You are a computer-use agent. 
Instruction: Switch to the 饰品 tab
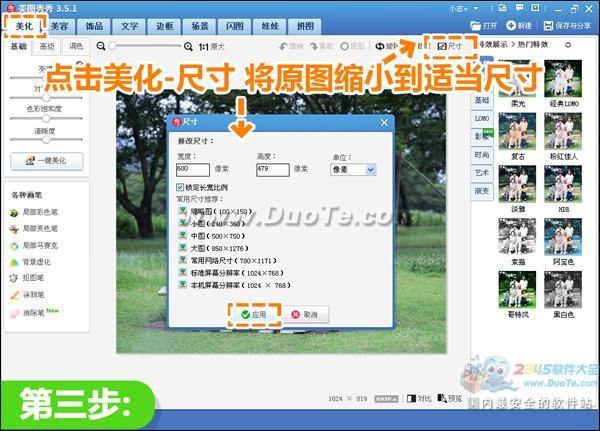pos(94,26)
